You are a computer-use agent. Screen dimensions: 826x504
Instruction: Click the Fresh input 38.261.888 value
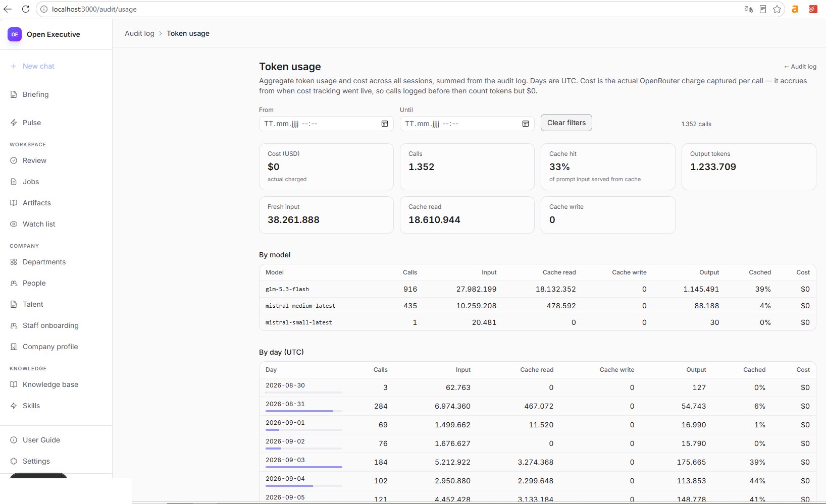pos(293,220)
